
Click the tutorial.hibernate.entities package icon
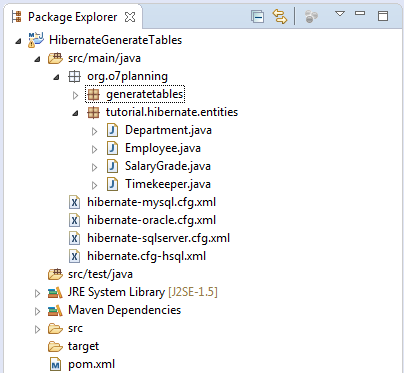tap(93, 112)
